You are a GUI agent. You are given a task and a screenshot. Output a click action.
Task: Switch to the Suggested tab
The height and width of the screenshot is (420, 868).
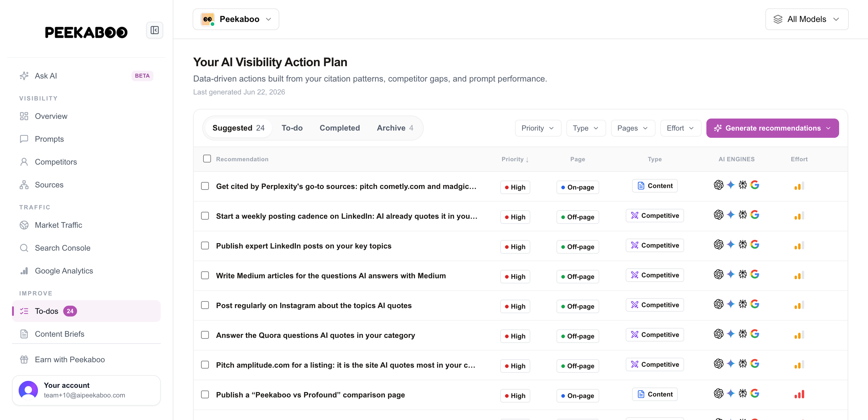click(238, 128)
